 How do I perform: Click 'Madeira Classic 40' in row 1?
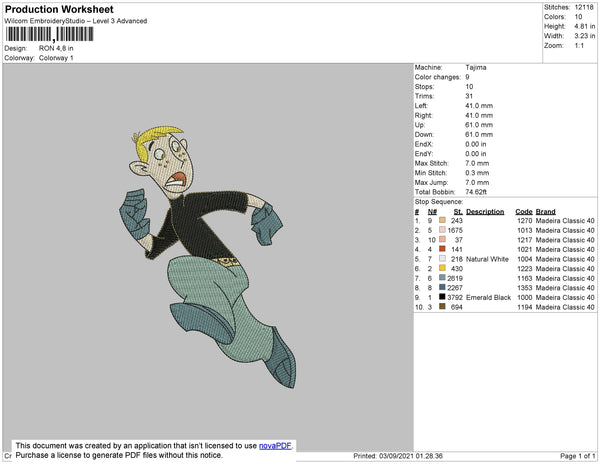pos(565,221)
